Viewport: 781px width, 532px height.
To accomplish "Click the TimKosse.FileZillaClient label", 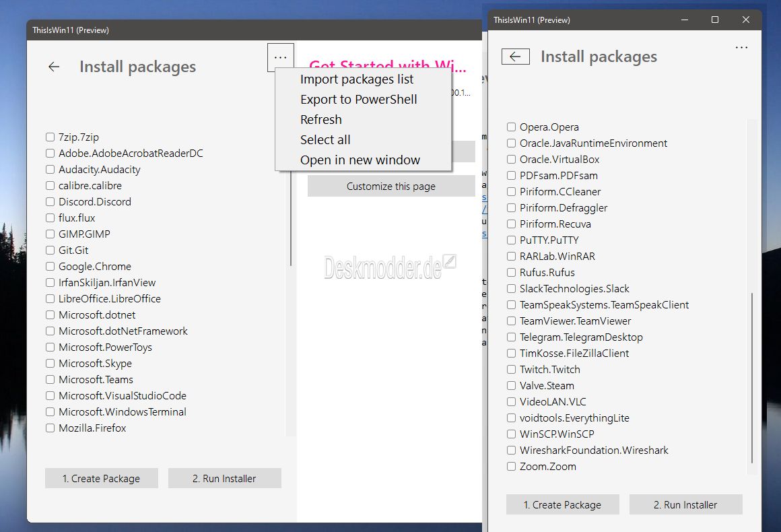I will tap(574, 353).
